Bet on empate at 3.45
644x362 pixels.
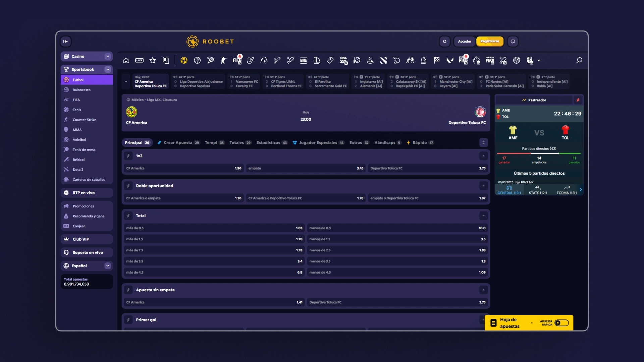click(x=306, y=168)
